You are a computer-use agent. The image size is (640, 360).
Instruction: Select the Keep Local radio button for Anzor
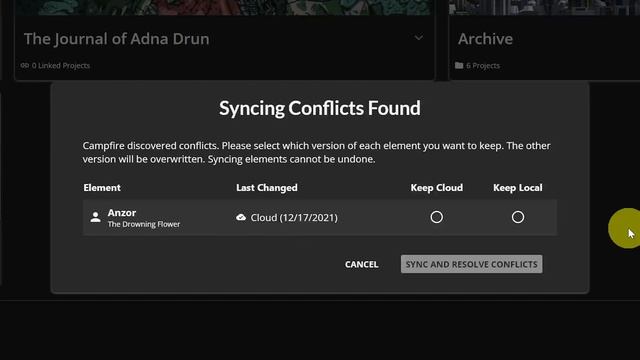pyautogui.click(x=518, y=217)
